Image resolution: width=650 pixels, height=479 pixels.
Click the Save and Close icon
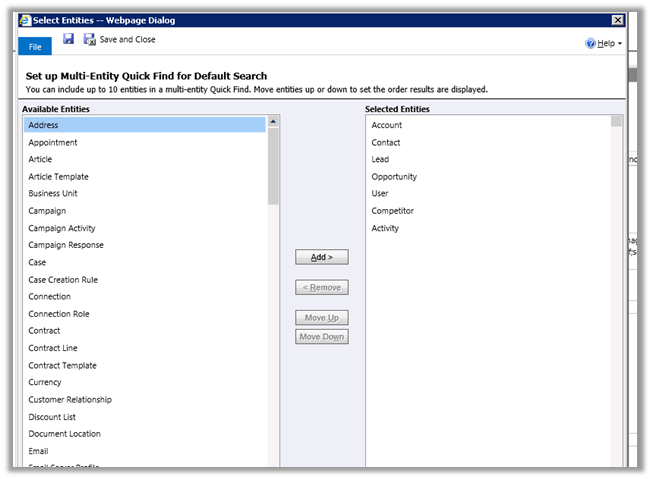tap(90, 40)
